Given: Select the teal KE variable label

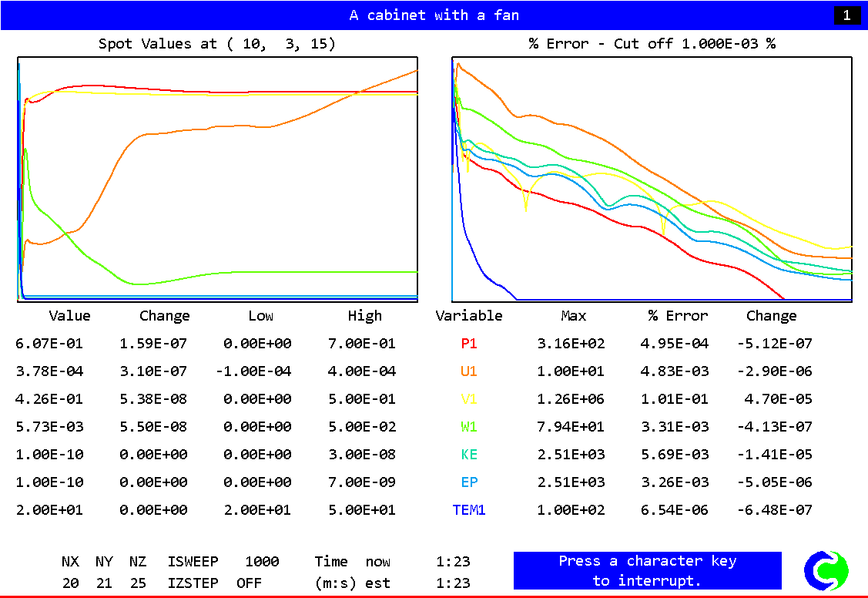Looking at the screenshot, I should (x=469, y=455).
